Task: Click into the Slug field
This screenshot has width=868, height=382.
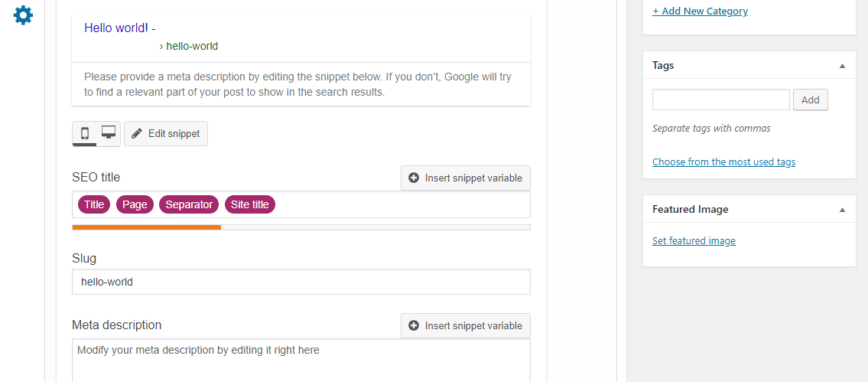Action: coord(301,282)
